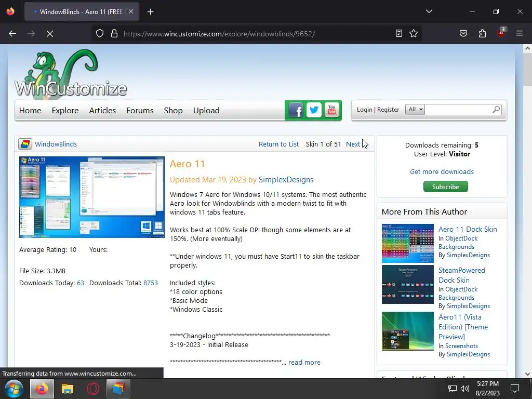
Task: View site security padlock info
Action: [114, 34]
